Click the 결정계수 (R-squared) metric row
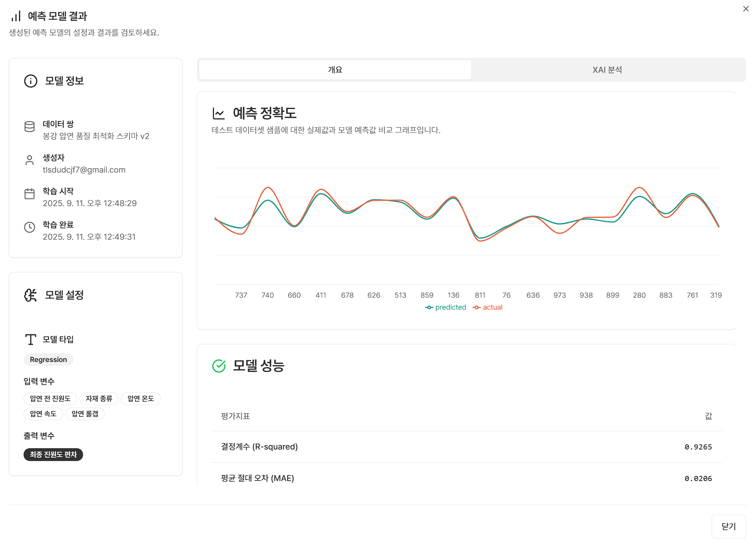756x549 pixels. [x=466, y=447]
